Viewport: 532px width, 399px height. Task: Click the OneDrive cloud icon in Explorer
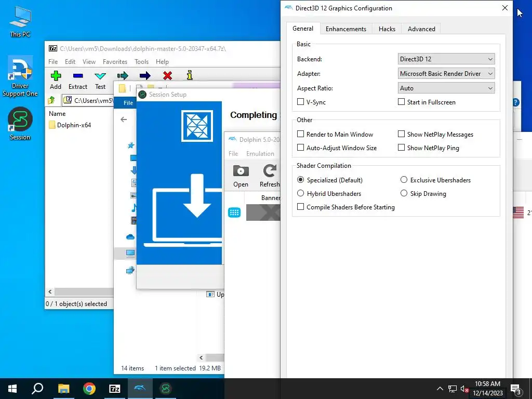[x=130, y=237]
